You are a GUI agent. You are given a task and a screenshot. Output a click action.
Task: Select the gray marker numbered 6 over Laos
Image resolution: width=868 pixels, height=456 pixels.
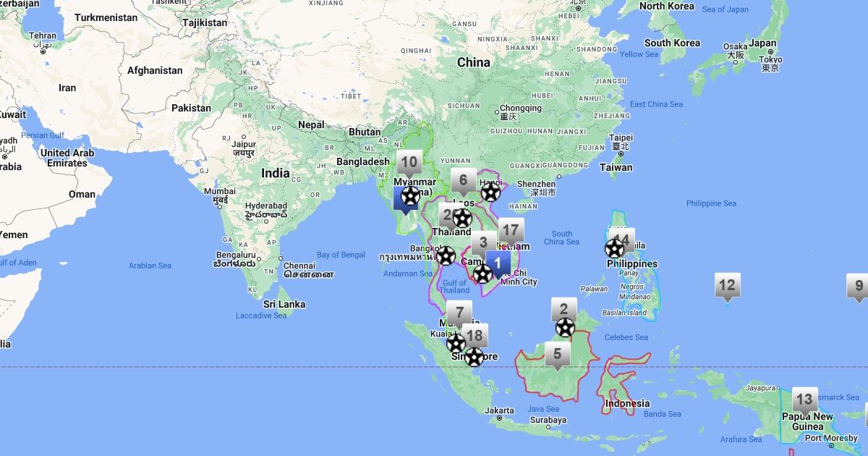tap(463, 181)
